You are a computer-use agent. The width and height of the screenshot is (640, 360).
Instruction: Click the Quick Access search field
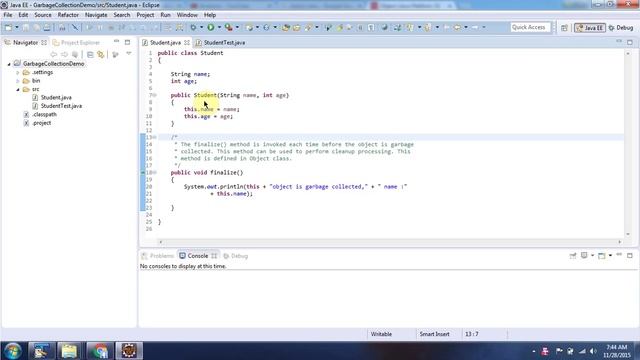click(x=530, y=27)
